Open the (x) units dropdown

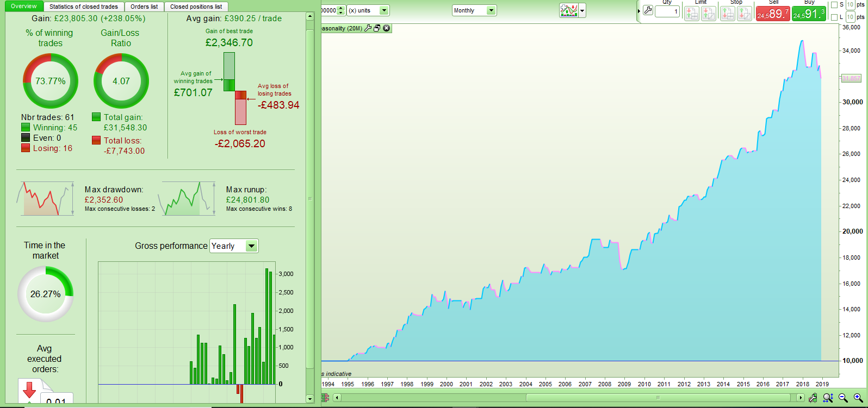[x=368, y=10]
